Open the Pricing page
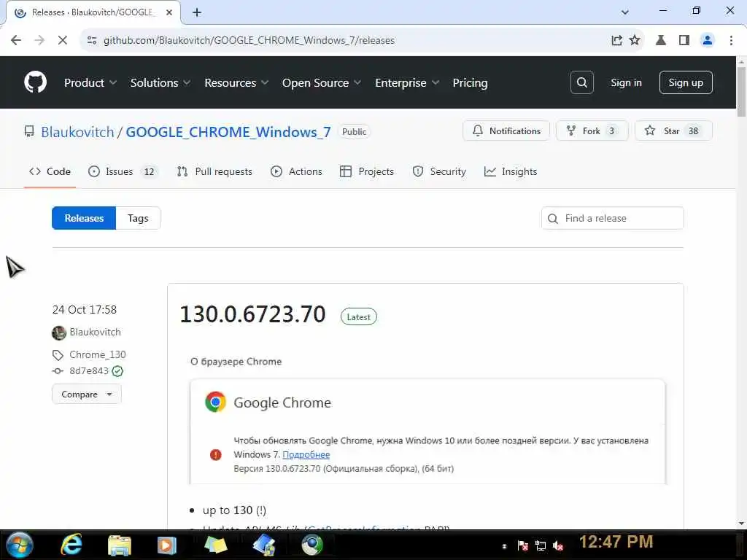Viewport: 747px width, 560px height. point(470,83)
